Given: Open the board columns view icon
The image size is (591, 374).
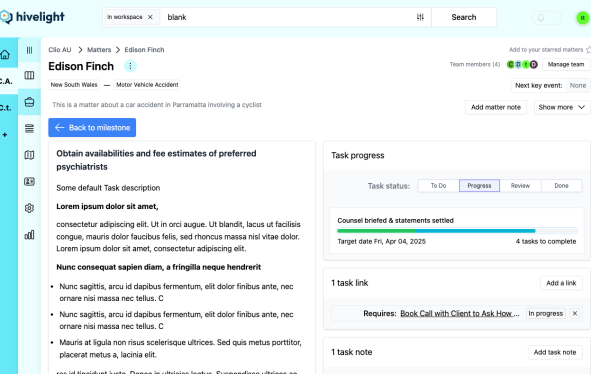Looking at the screenshot, I should [x=29, y=75].
